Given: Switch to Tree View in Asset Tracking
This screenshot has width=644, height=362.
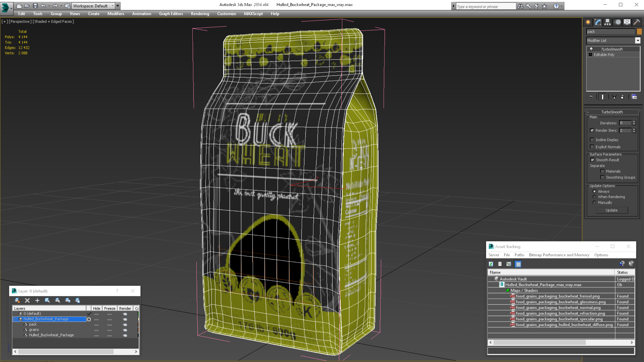Looking at the screenshot, I should click(x=509, y=264).
